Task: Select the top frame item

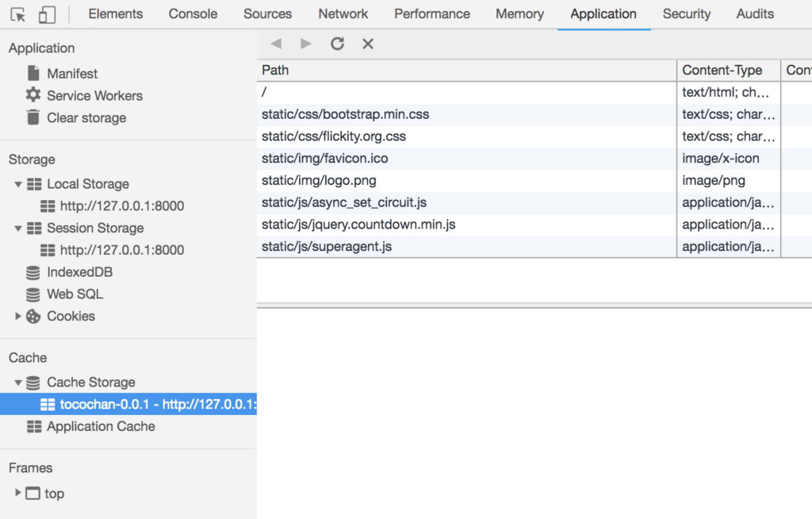Action: click(x=54, y=494)
